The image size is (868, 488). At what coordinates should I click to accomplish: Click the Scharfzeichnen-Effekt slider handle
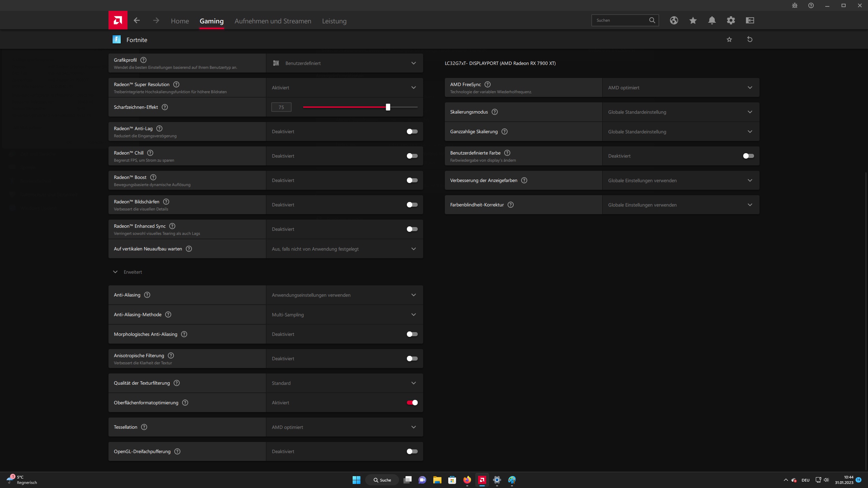[388, 107]
